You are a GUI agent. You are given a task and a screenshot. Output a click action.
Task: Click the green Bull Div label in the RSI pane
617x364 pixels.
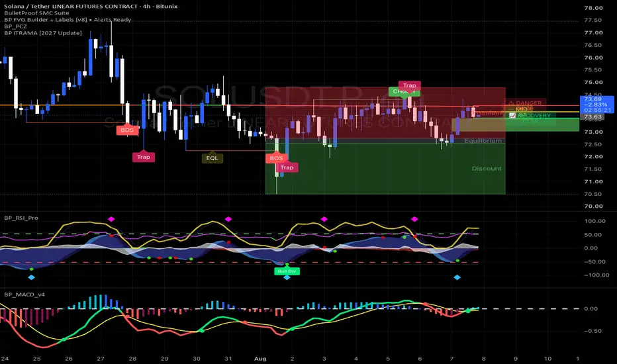(x=287, y=271)
